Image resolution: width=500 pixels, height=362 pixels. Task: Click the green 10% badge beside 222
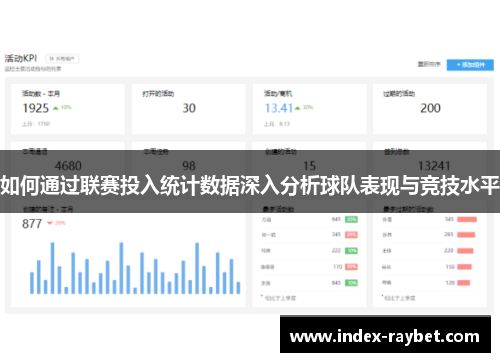351,251
